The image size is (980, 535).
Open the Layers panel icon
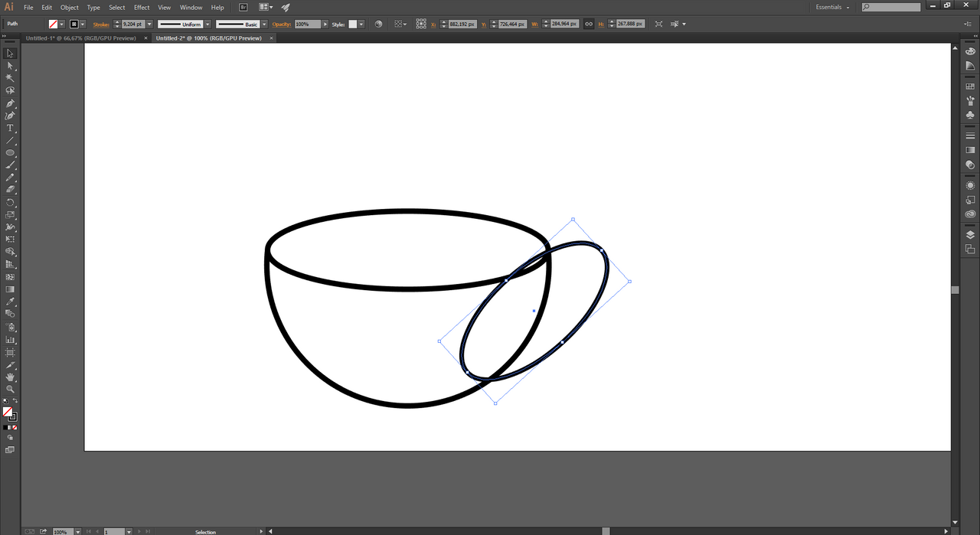pos(970,235)
